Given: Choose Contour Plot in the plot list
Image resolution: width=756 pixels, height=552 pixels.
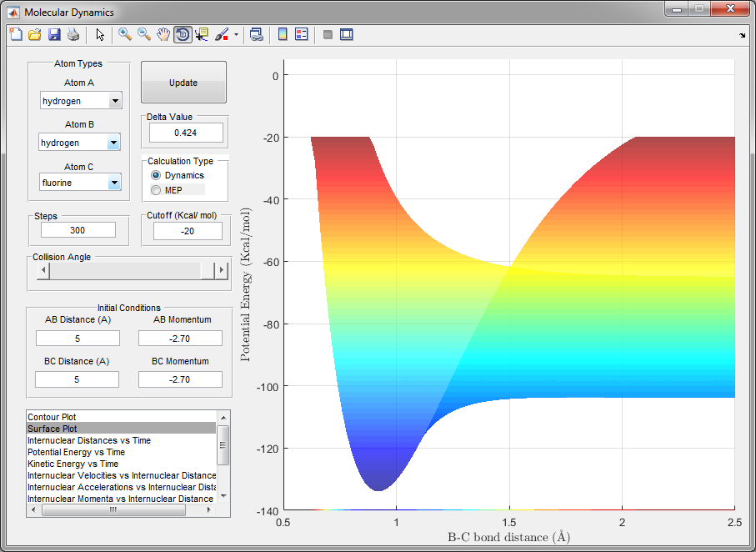Looking at the screenshot, I should pyautogui.click(x=53, y=416).
